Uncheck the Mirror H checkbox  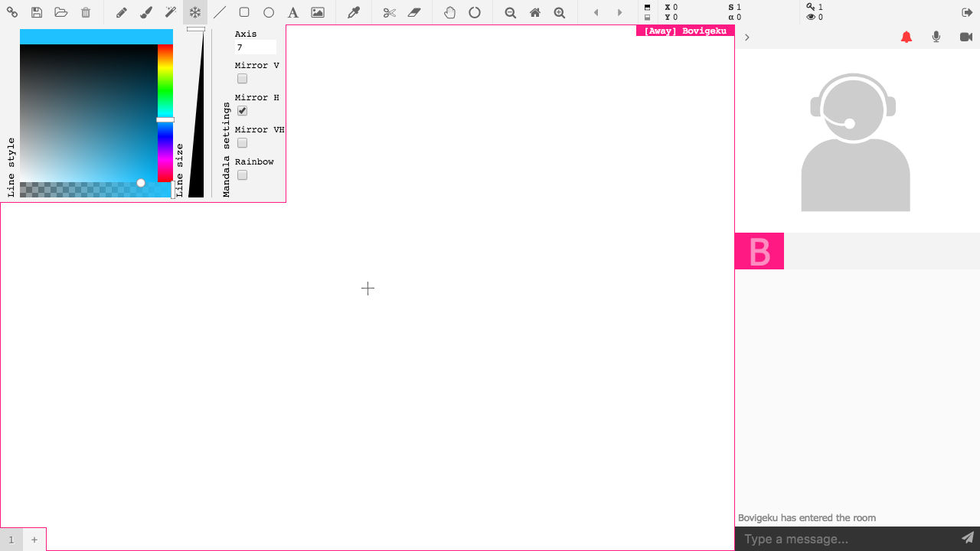(242, 111)
